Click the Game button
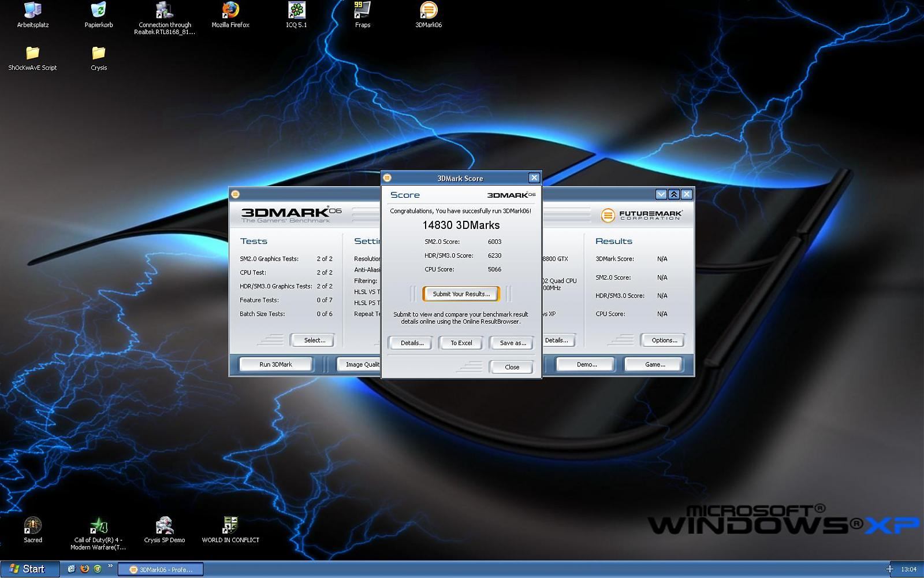The height and width of the screenshot is (578, 924). point(654,364)
